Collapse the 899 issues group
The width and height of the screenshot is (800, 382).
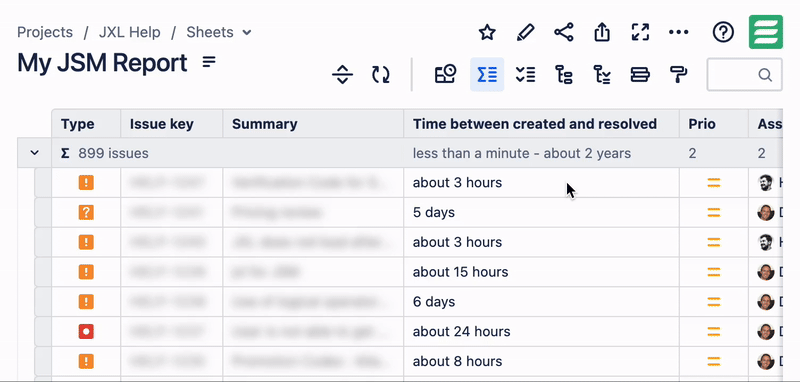[x=35, y=153]
